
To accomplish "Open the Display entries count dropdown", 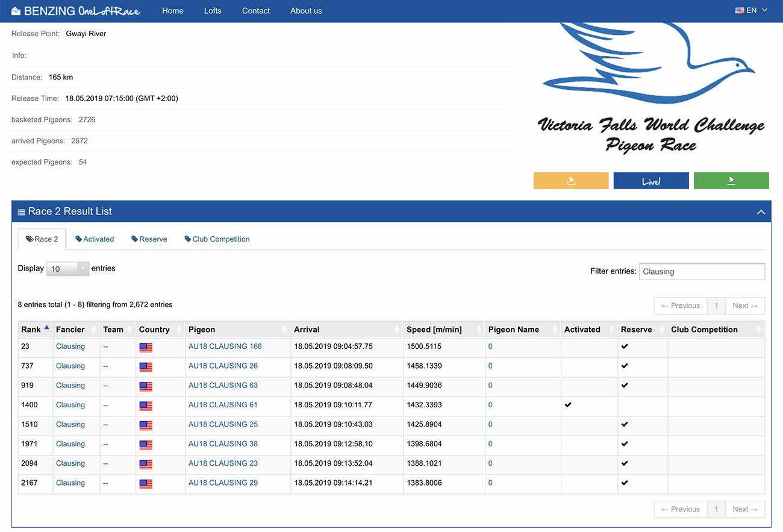I will click(x=67, y=269).
